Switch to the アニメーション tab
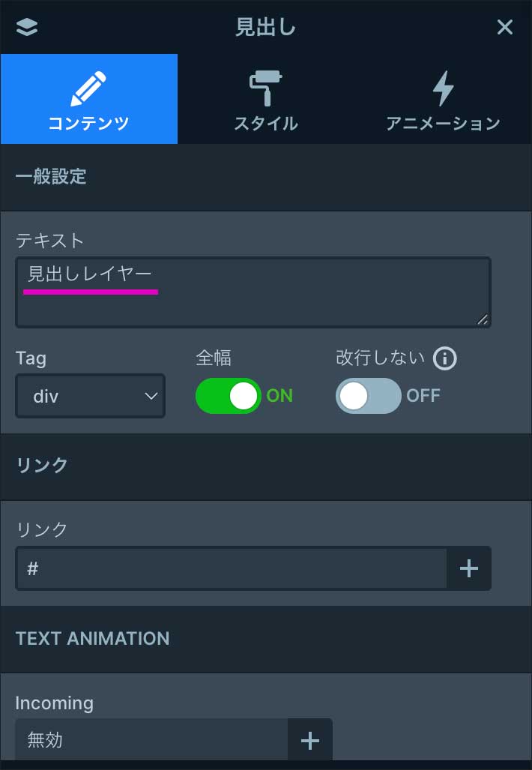This screenshot has width=532, height=770. click(x=443, y=99)
